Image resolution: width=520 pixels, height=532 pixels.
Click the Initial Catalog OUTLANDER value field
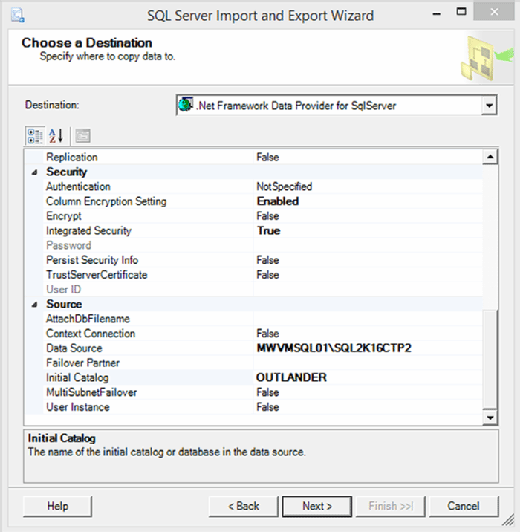[368, 377]
